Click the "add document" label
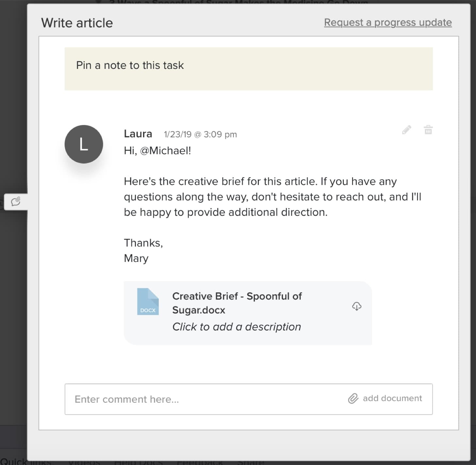 pos(392,398)
